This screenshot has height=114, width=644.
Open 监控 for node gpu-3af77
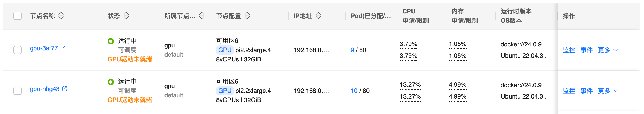569,50
